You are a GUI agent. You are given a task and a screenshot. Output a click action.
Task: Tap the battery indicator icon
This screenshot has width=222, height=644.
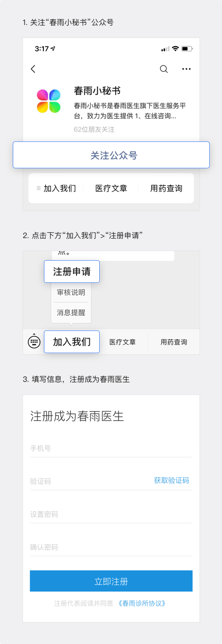tap(187, 49)
